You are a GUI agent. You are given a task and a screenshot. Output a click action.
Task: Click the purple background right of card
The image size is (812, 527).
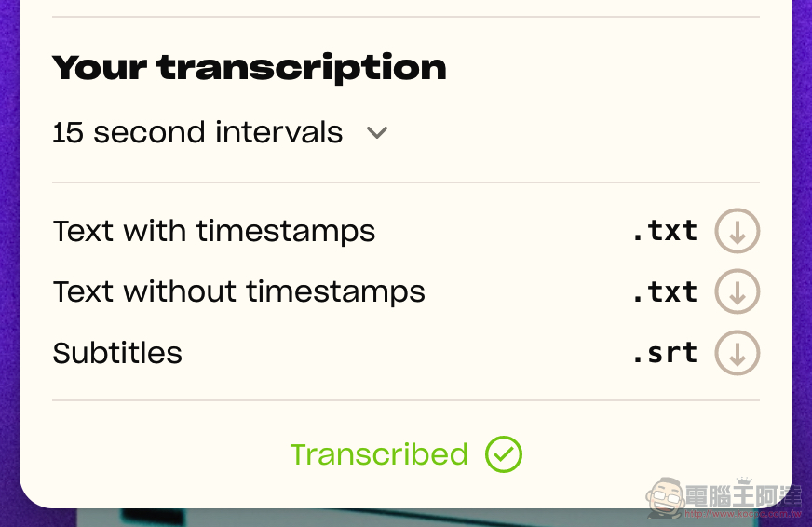click(x=803, y=261)
